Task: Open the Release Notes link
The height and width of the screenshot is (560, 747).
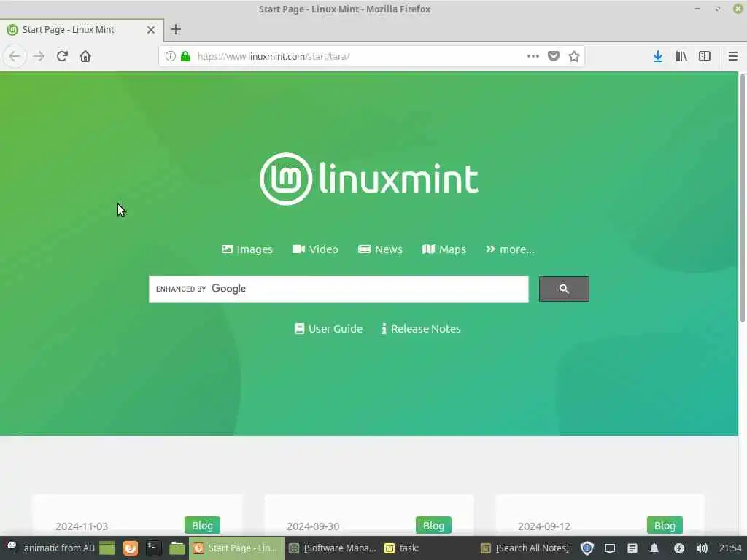Action: [421, 329]
